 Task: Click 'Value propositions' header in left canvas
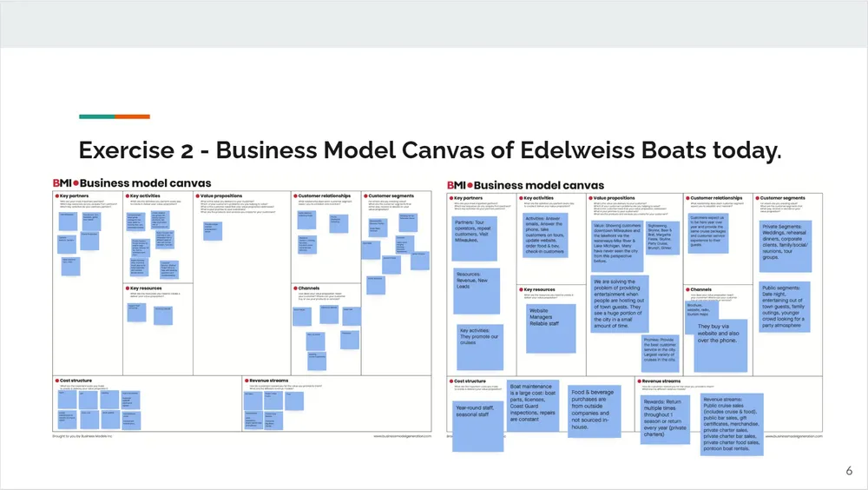[220, 195]
